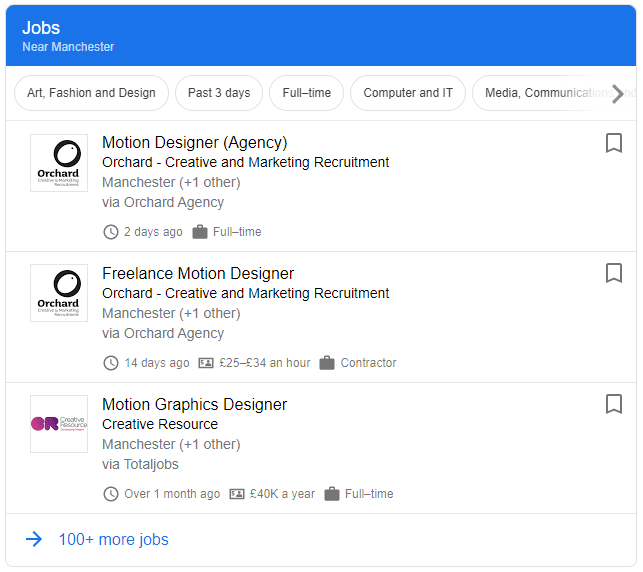
Task: Click '£40K a year' salary text
Action: coord(282,494)
